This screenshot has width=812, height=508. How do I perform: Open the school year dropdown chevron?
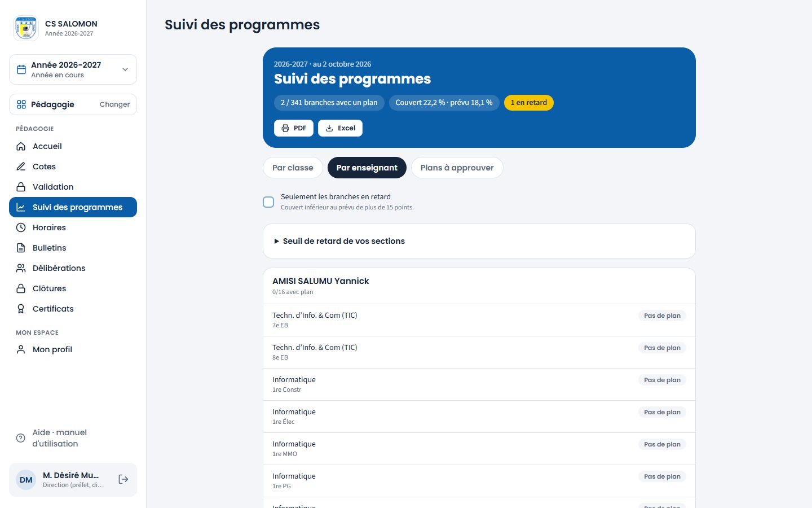[x=125, y=69]
